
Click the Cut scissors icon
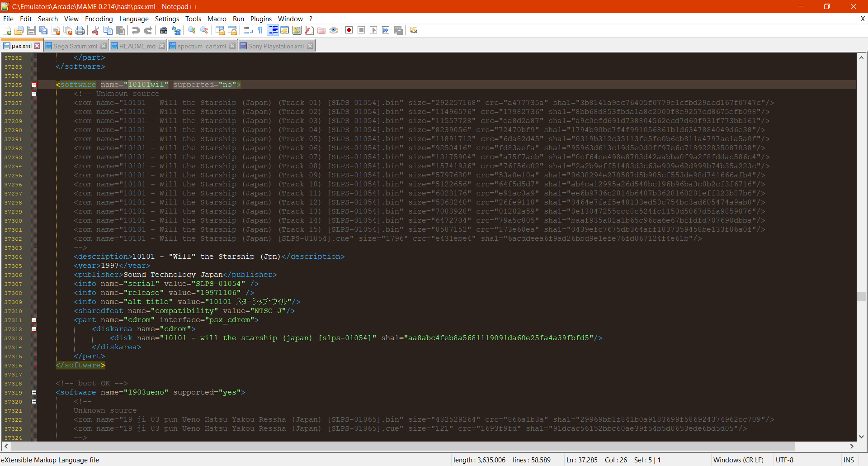pos(95,30)
